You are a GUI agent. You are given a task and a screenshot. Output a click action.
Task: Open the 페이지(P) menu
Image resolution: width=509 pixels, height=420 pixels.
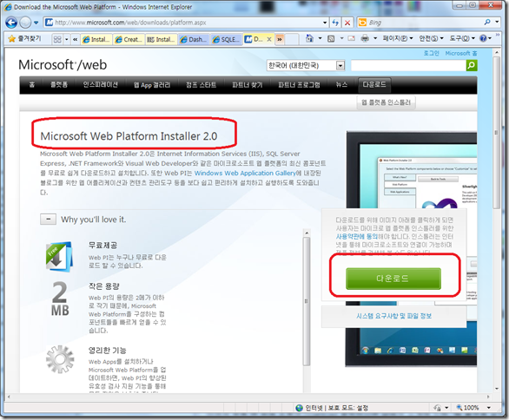pos(397,38)
